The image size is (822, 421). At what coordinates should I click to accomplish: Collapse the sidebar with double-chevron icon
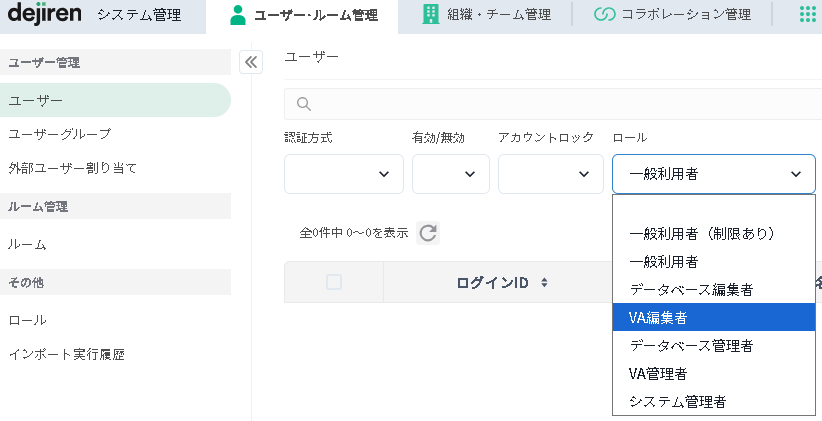point(251,62)
